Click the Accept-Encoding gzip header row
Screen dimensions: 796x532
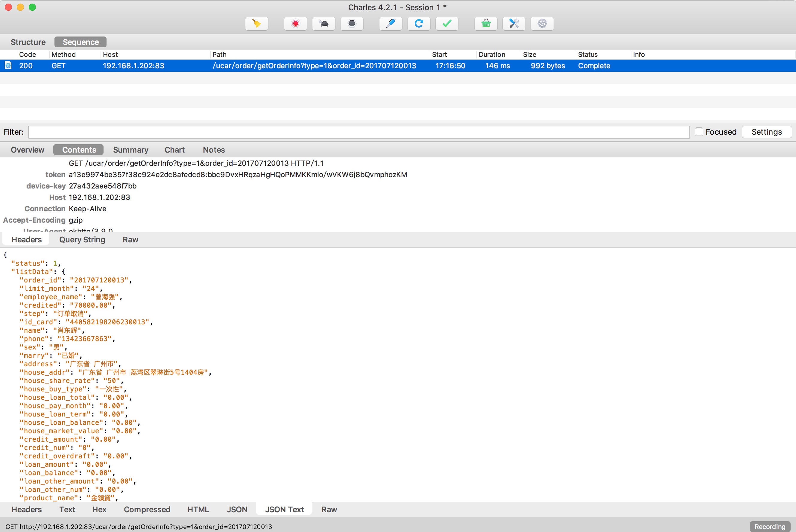pyautogui.click(x=43, y=220)
